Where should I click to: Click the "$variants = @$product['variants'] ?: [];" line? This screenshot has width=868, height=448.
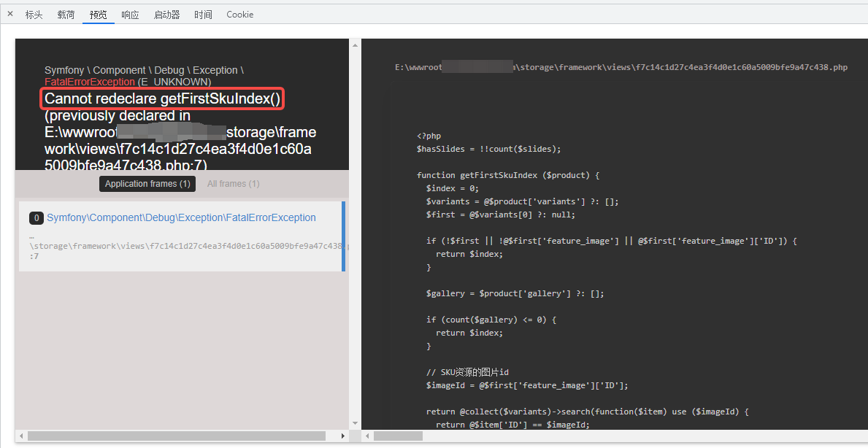coord(522,201)
